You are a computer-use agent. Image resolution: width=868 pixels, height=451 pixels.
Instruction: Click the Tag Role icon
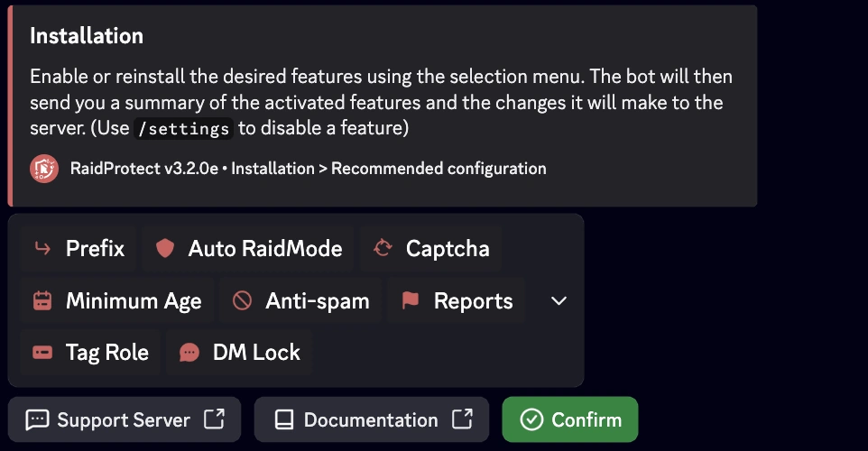pos(42,353)
